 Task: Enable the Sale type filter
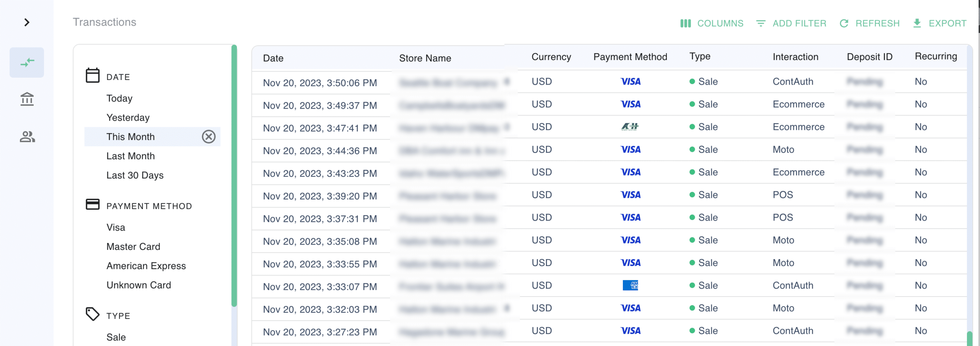pos(116,337)
